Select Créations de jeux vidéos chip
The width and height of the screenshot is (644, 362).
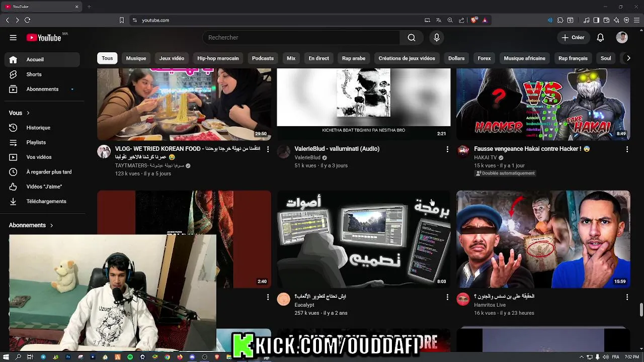(x=407, y=58)
